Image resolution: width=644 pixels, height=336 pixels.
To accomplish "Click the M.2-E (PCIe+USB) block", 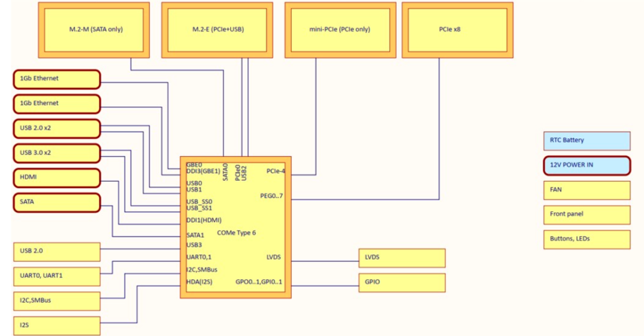I will (x=217, y=29).
